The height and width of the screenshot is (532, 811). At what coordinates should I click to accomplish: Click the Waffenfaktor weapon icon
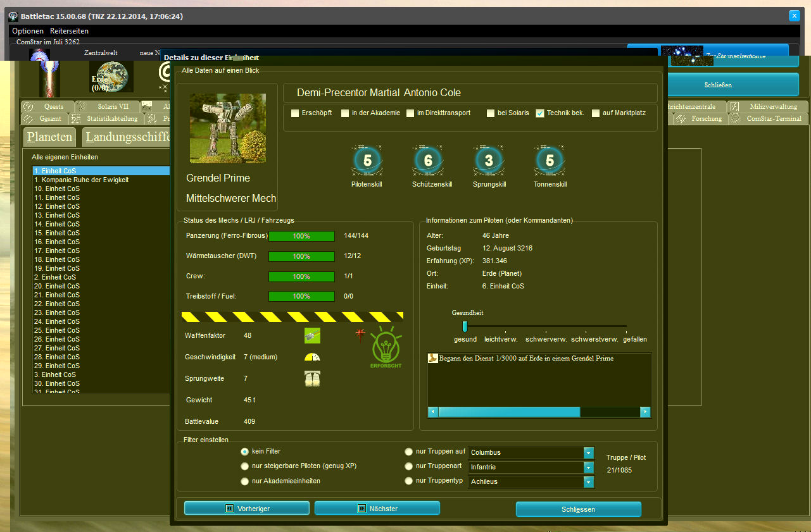tap(312, 335)
